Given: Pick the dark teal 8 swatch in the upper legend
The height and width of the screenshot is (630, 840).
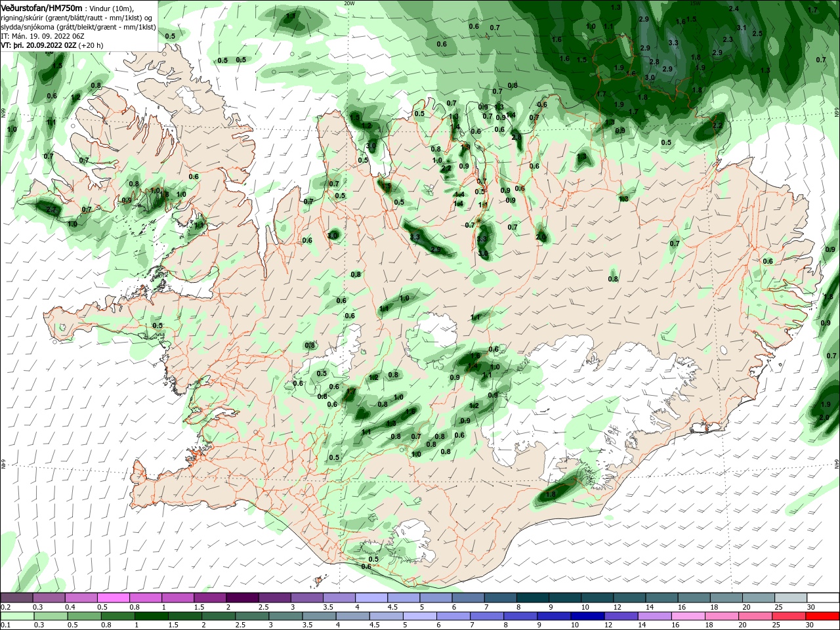Looking at the screenshot, I should coord(534,598).
